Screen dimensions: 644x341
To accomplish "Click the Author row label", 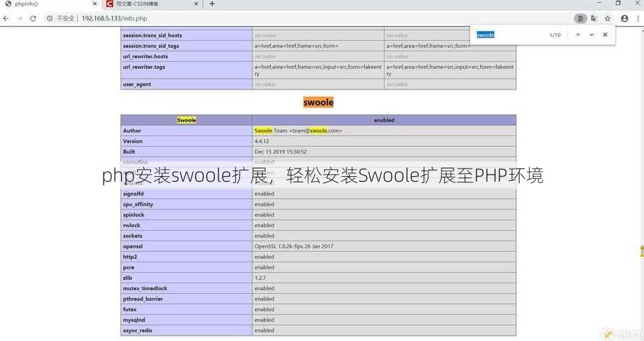I will [x=132, y=131].
